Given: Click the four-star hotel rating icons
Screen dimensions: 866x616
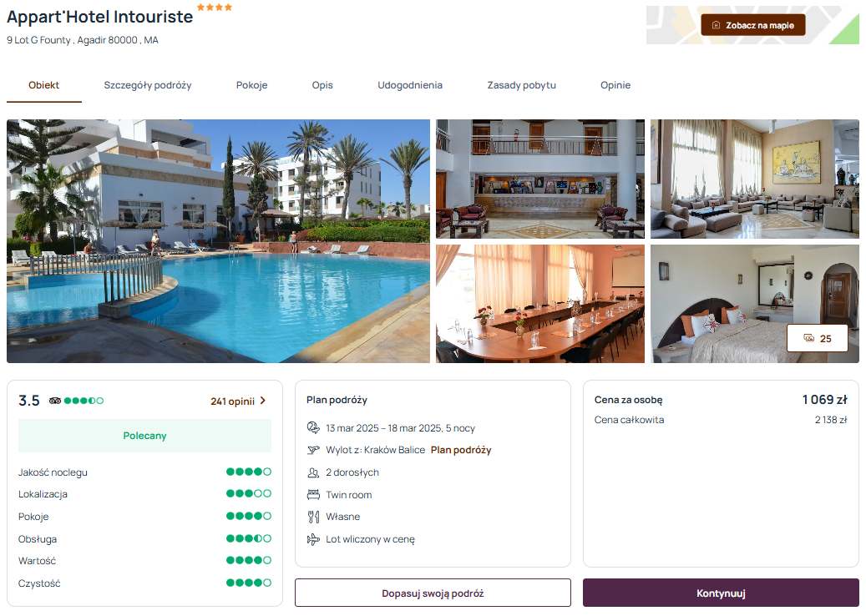Looking at the screenshot, I should pos(215,8).
